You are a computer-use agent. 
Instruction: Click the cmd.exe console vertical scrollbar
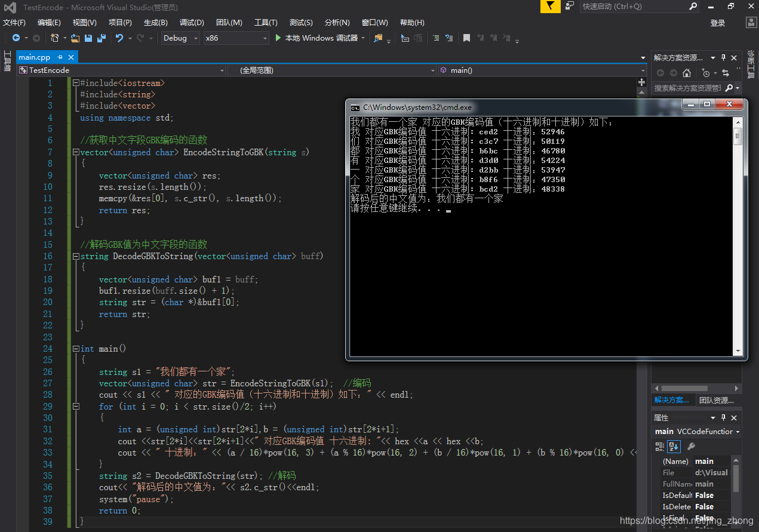click(738, 236)
